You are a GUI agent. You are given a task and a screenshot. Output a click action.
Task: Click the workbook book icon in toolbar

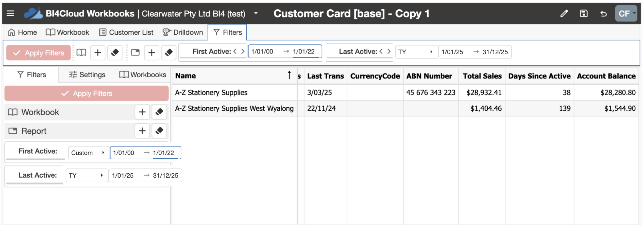(81, 52)
